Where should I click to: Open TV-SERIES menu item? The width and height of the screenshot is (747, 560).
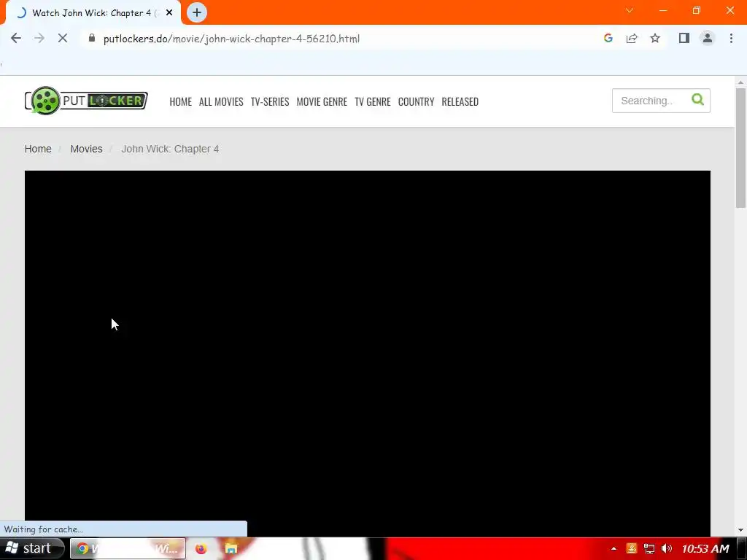[270, 101]
